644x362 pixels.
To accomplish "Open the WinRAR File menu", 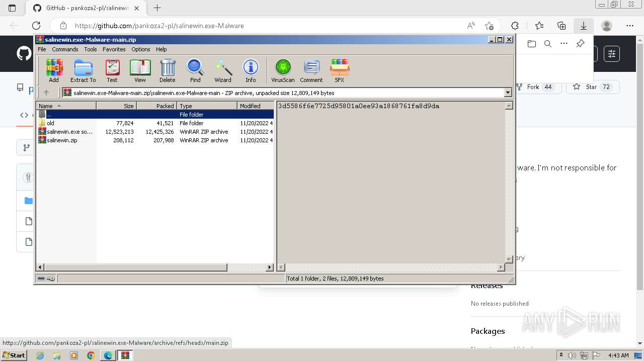I will point(42,49).
